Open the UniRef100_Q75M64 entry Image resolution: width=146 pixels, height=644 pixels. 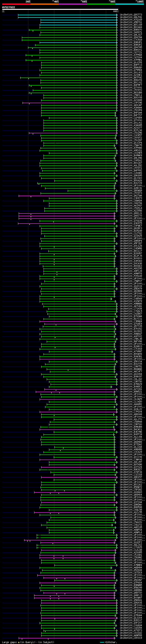pyautogui.click(x=131, y=70)
